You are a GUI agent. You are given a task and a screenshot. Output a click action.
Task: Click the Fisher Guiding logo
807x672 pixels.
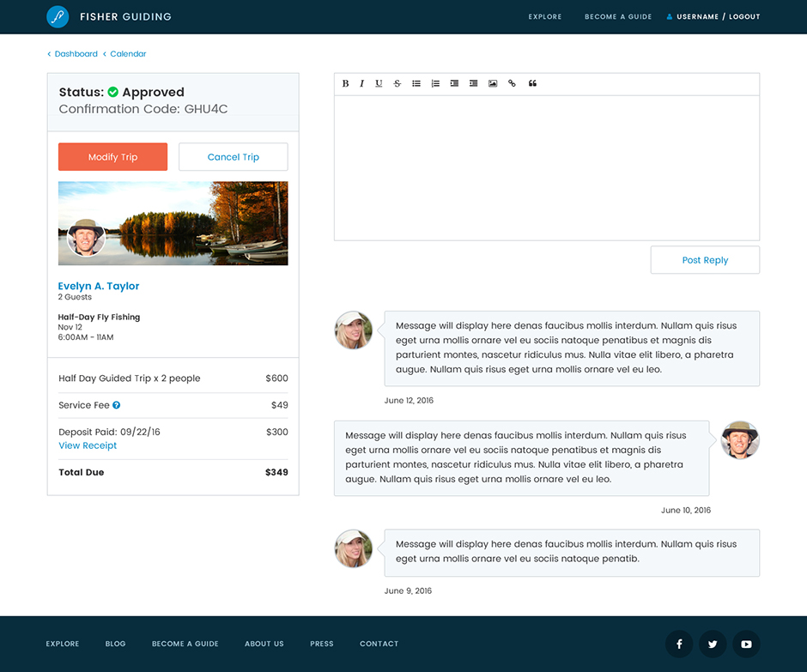(x=58, y=16)
